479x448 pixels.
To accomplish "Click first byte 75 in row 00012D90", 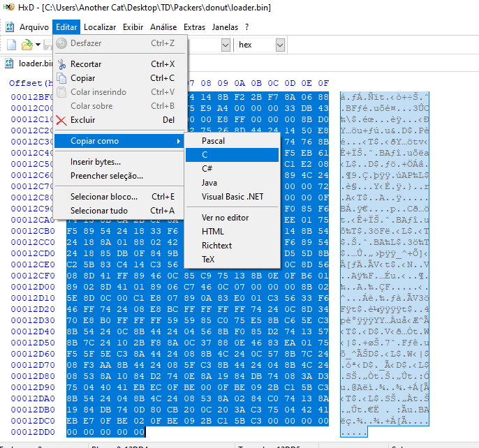I will click(72, 387).
